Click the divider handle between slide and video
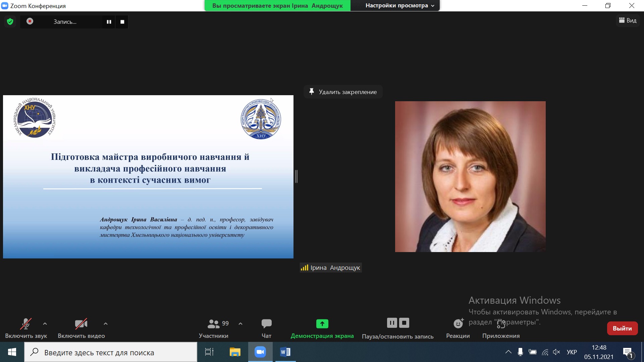Screen dimensions: 644x362 pyautogui.click(x=296, y=176)
